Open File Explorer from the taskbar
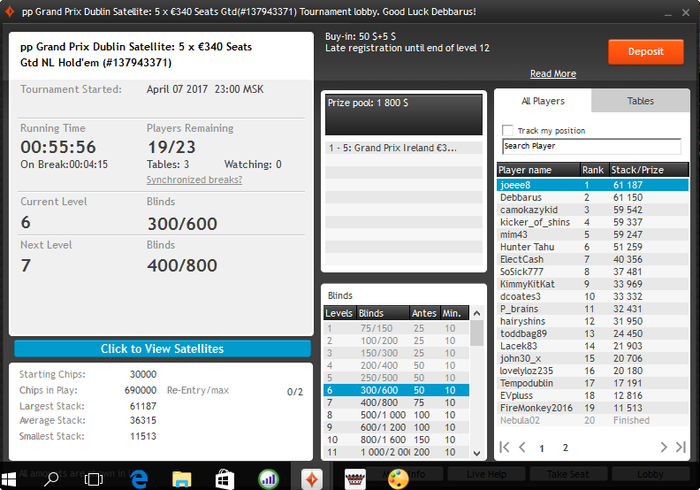700x490 pixels. tap(182, 479)
